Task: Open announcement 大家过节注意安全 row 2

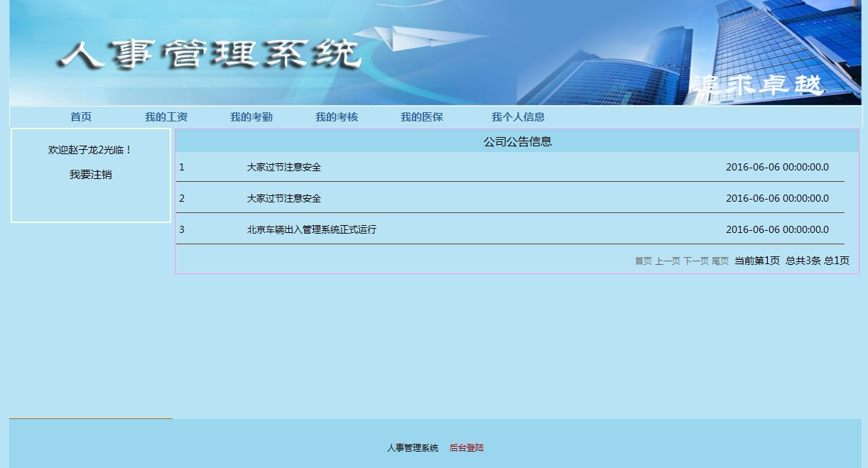Action: (x=283, y=198)
